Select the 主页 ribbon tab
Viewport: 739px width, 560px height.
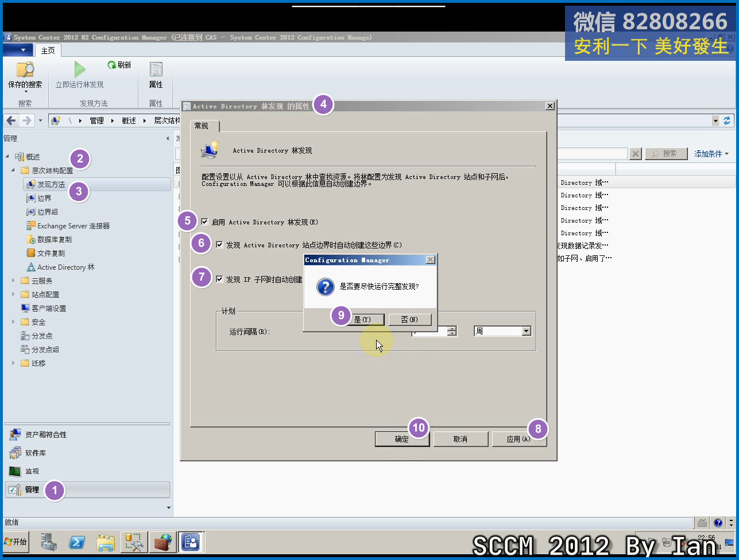(x=48, y=50)
